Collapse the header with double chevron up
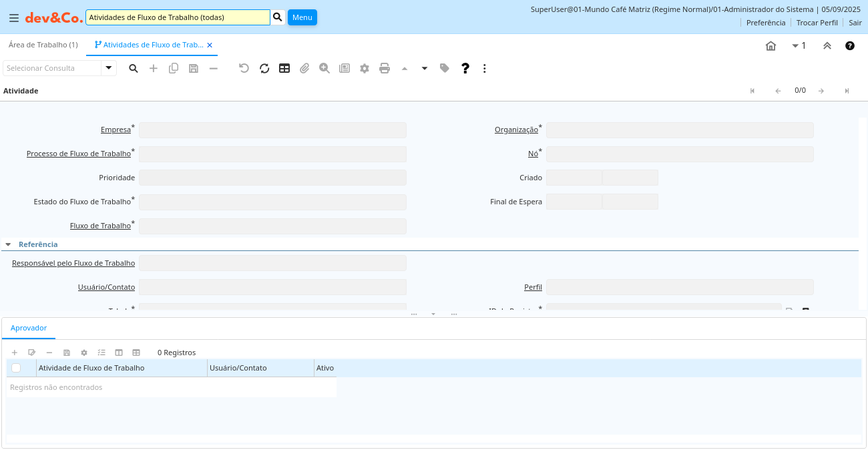868x450 pixels. (827, 45)
